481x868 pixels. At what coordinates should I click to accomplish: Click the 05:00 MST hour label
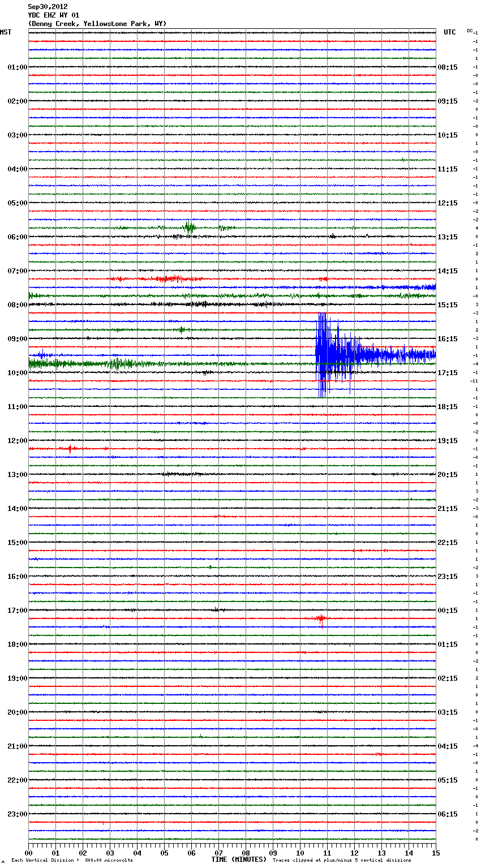(x=18, y=203)
